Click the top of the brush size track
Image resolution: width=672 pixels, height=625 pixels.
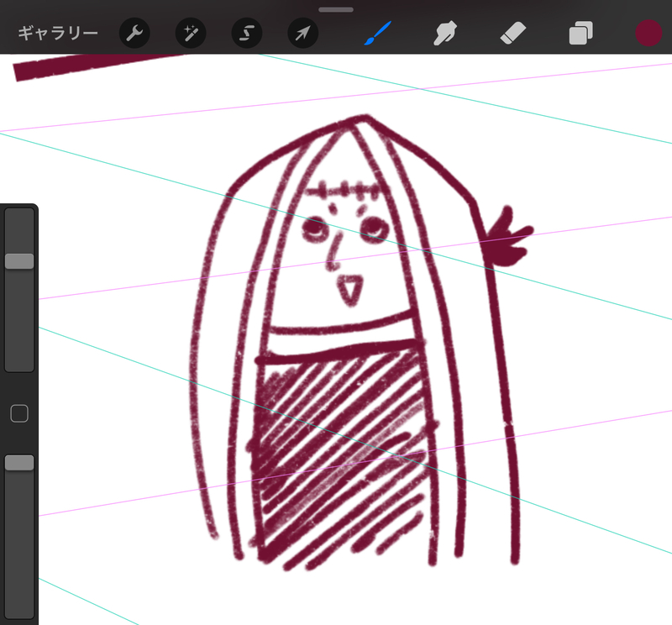tap(18, 220)
